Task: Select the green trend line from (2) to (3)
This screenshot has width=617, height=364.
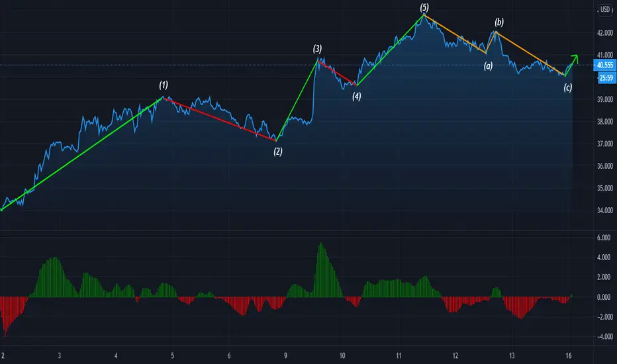Action: click(x=297, y=101)
